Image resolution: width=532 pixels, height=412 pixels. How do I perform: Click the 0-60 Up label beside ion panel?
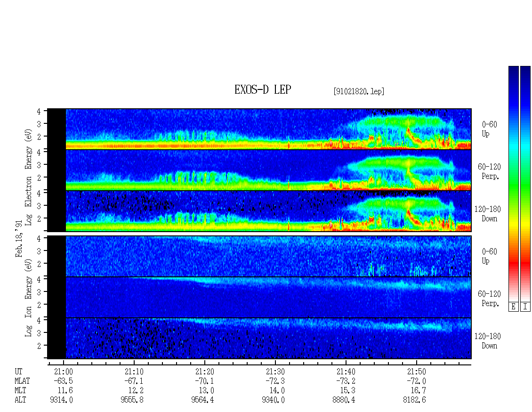tap(489, 256)
